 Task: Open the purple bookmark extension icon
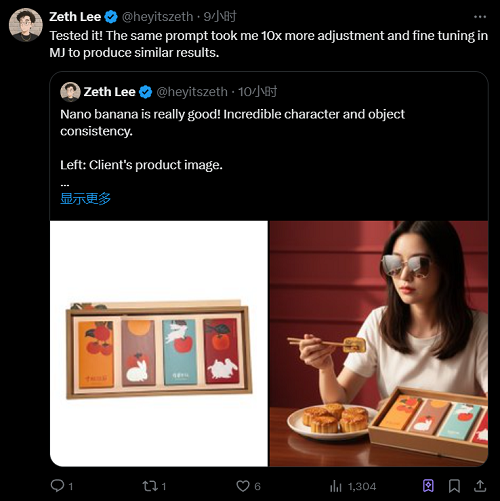(x=428, y=486)
